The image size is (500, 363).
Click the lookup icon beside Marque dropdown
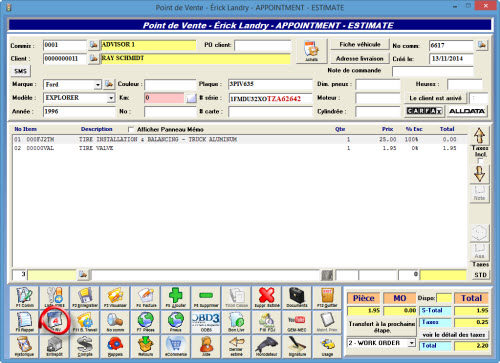pos(109,84)
